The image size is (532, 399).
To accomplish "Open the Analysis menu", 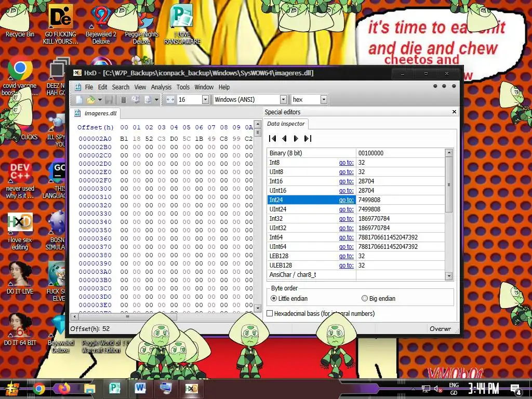I will pos(161,87).
